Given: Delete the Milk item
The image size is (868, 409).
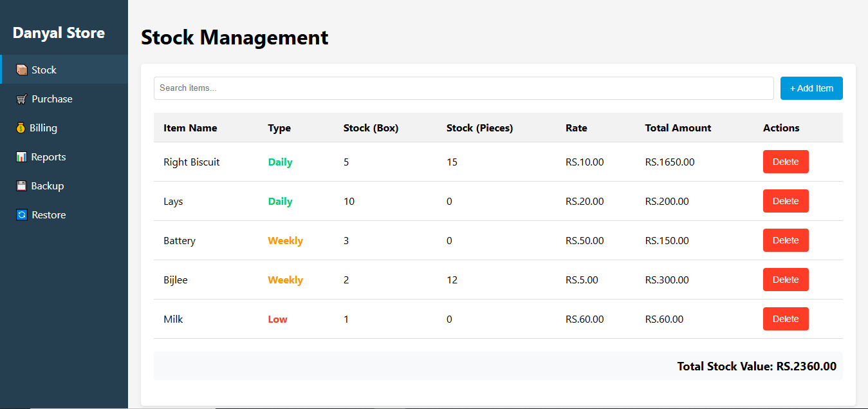Looking at the screenshot, I should pos(786,319).
